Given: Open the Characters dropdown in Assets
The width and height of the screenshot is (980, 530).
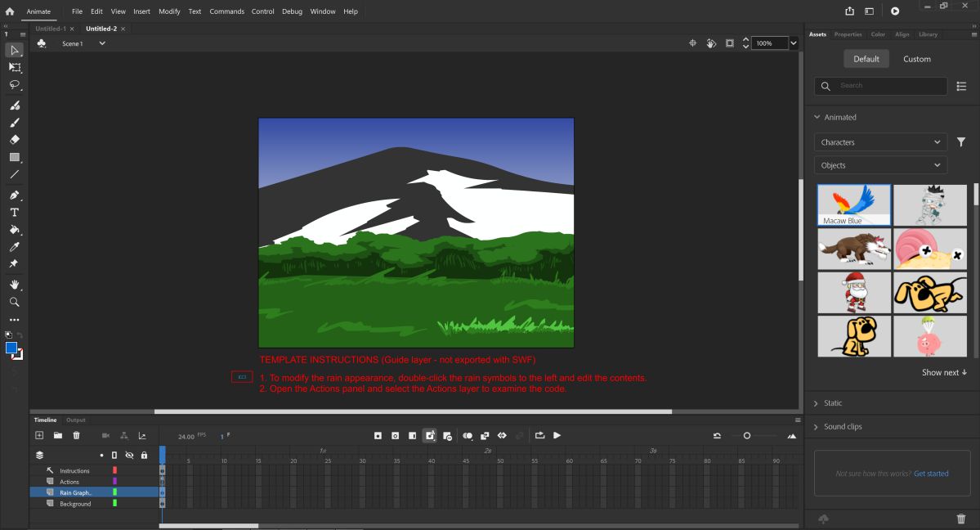Looking at the screenshot, I should [880, 142].
